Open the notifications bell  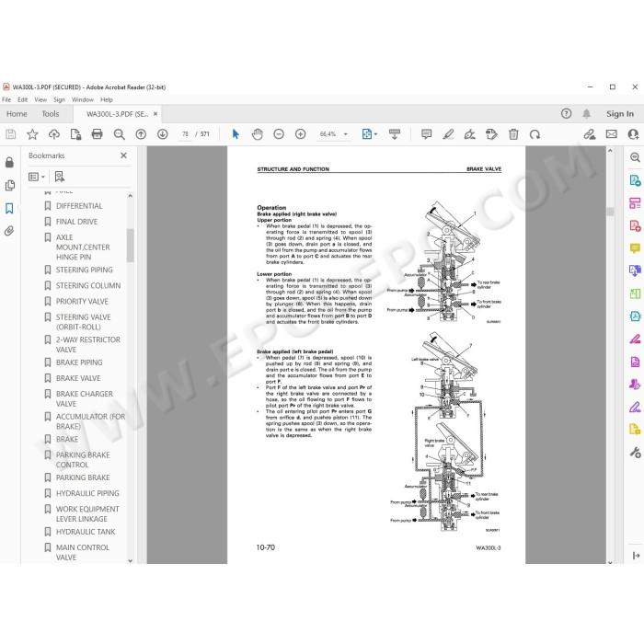(x=587, y=114)
